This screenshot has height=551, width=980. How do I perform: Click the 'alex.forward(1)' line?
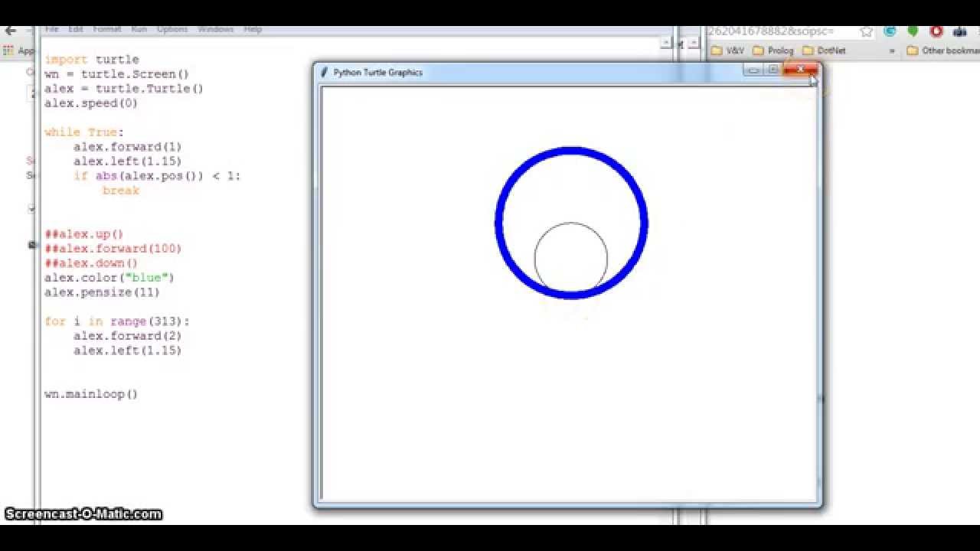tap(127, 147)
